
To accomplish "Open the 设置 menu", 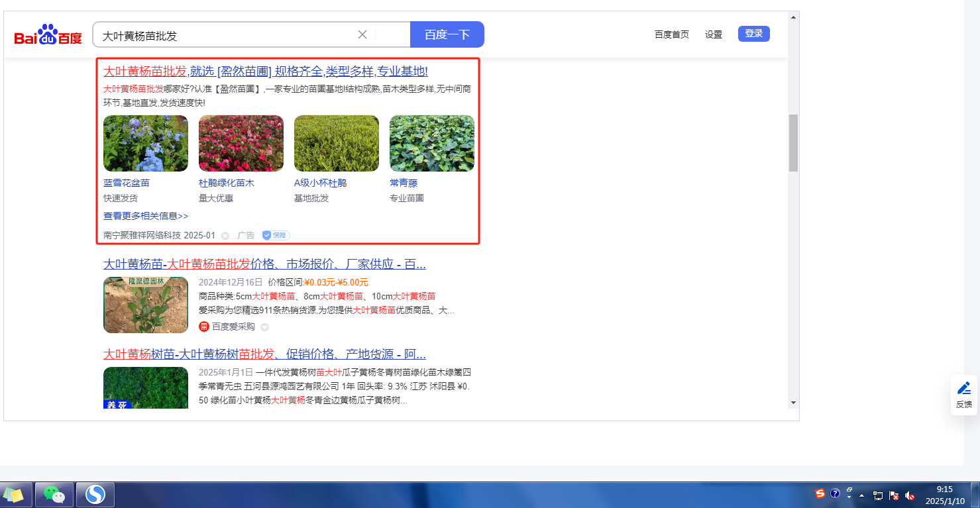I will tap(714, 34).
